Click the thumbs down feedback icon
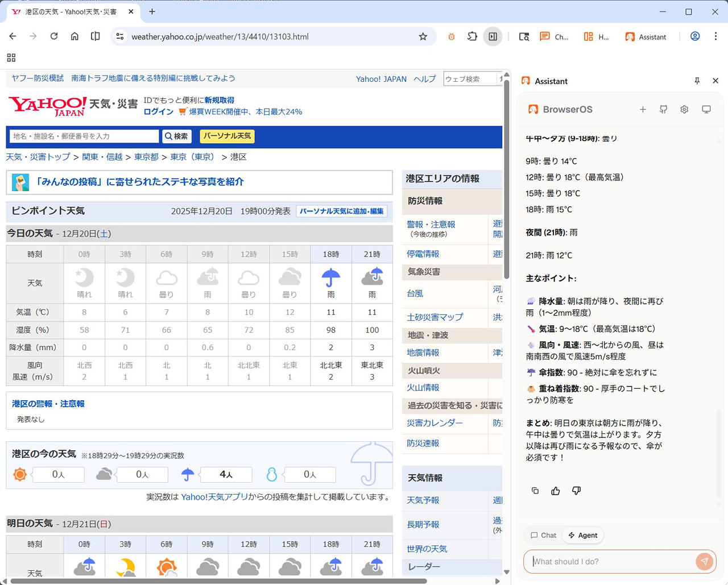The height and width of the screenshot is (585, 728). (576, 491)
